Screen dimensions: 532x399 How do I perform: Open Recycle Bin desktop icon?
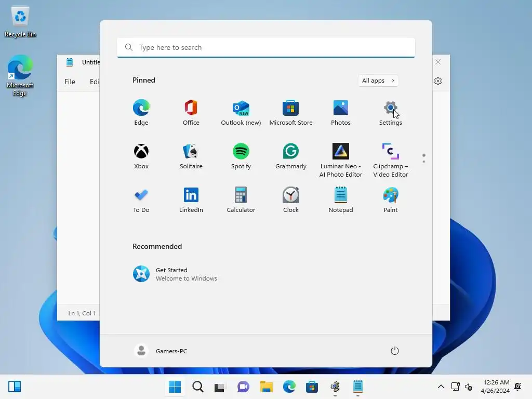click(20, 22)
